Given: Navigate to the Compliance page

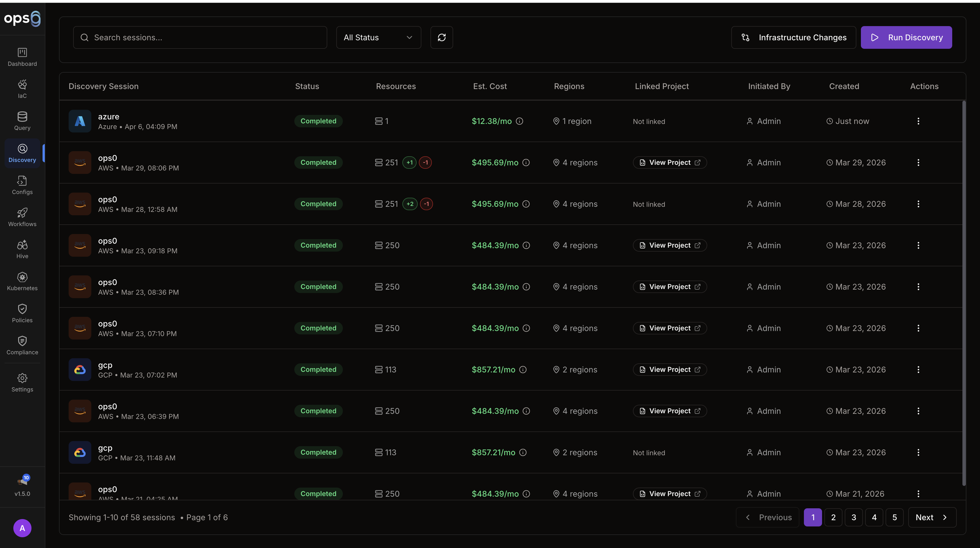Looking at the screenshot, I should pos(22,345).
